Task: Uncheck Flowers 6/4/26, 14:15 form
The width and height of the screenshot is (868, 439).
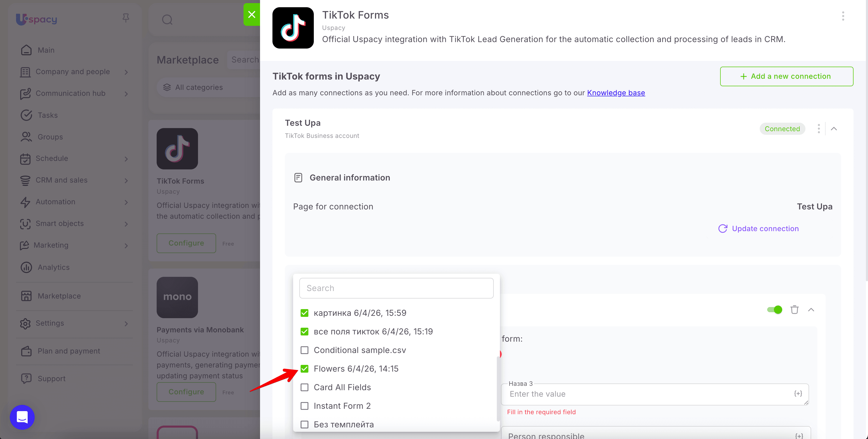Action: click(304, 369)
